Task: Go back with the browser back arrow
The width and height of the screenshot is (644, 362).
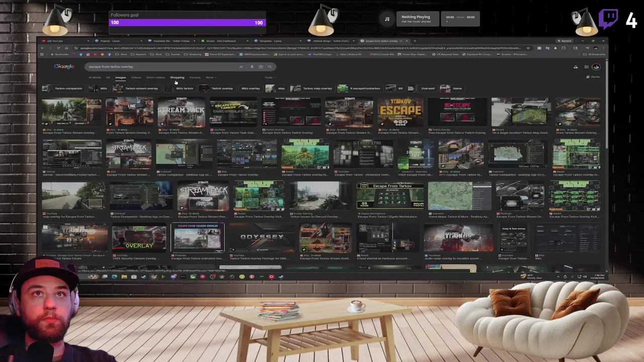Action: click(43, 48)
